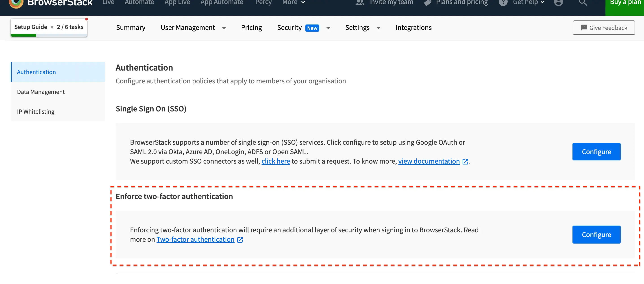Screen dimensions: 644x284
Task: Click external link icon beside Two-factor authentication
Action: point(240,240)
